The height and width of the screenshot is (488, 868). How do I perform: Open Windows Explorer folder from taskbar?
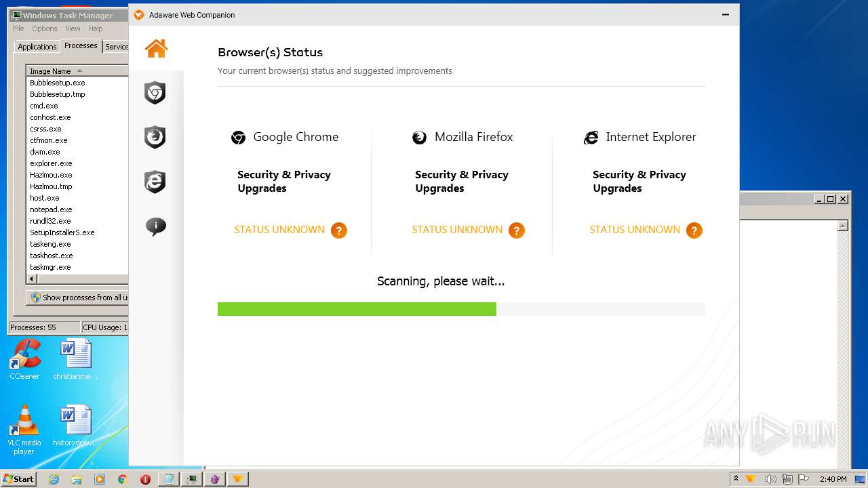pyautogui.click(x=77, y=479)
